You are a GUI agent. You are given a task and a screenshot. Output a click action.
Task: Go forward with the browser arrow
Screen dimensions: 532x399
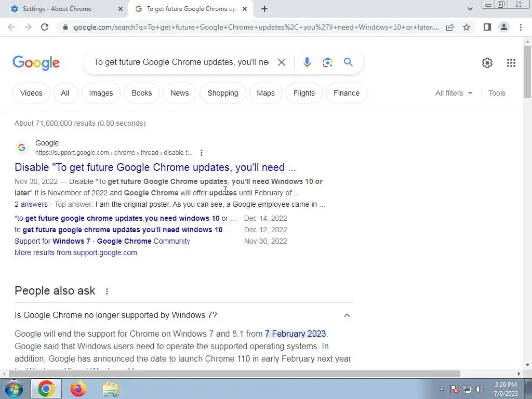pyautogui.click(x=28, y=27)
